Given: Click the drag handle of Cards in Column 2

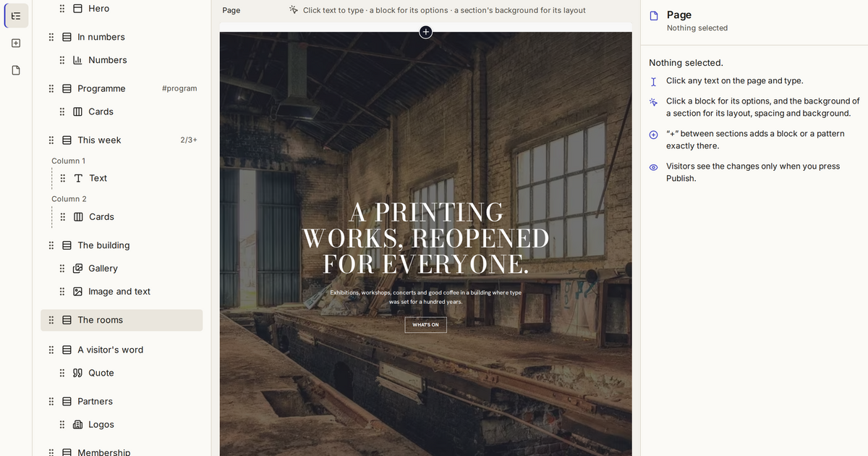Looking at the screenshot, I should tap(63, 216).
